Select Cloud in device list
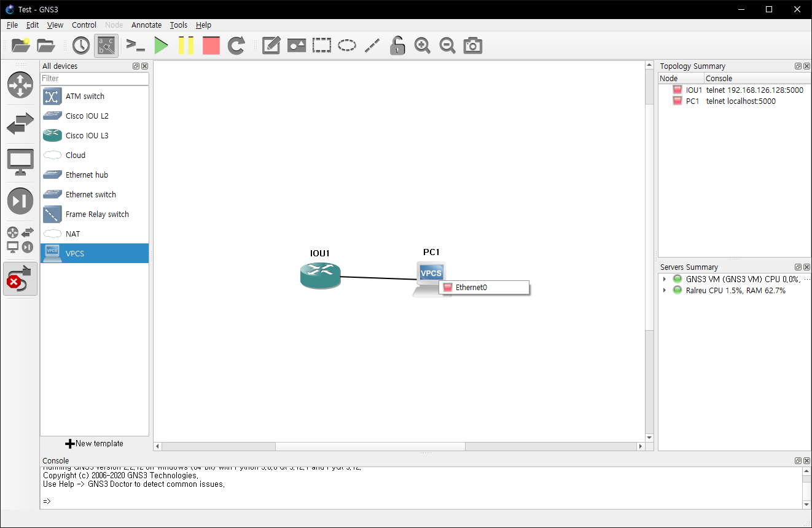 (x=95, y=155)
